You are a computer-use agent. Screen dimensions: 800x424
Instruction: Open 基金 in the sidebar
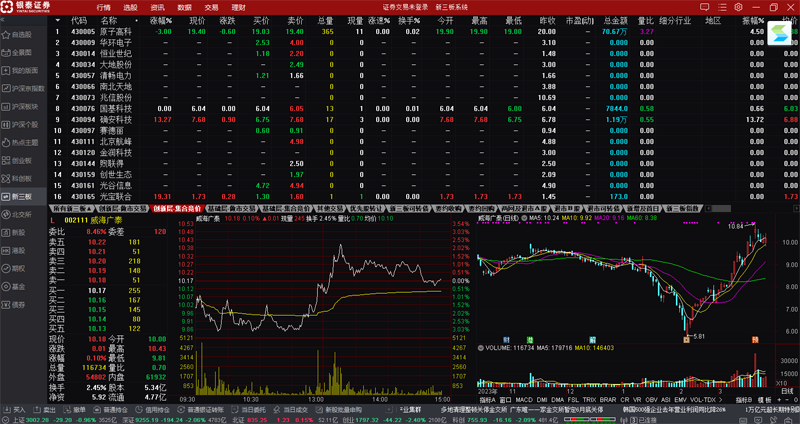[22, 287]
